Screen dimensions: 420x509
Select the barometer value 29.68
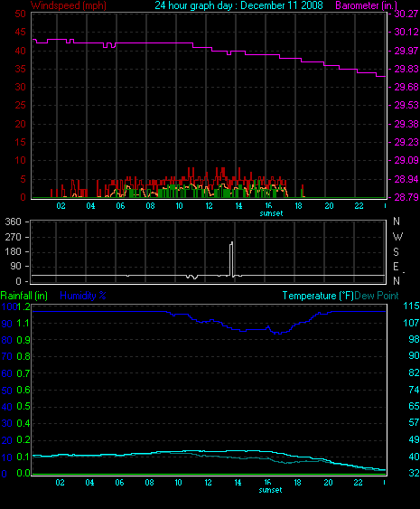[406, 87]
